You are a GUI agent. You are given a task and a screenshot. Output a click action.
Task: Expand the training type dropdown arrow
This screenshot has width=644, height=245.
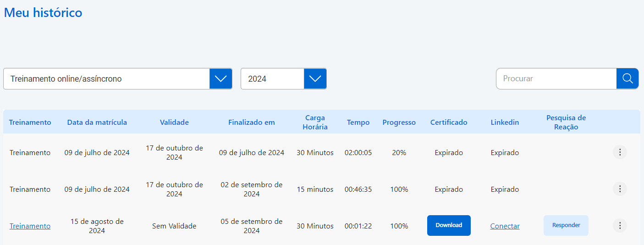[x=220, y=79]
